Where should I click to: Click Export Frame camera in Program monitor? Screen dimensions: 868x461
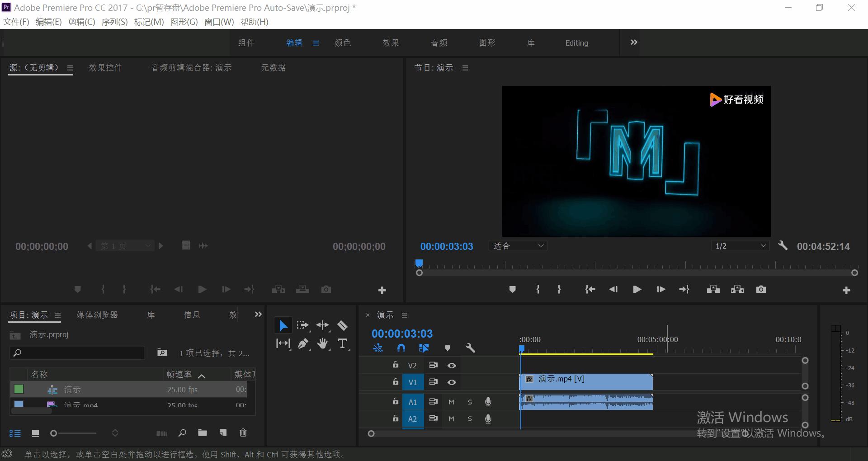click(761, 289)
